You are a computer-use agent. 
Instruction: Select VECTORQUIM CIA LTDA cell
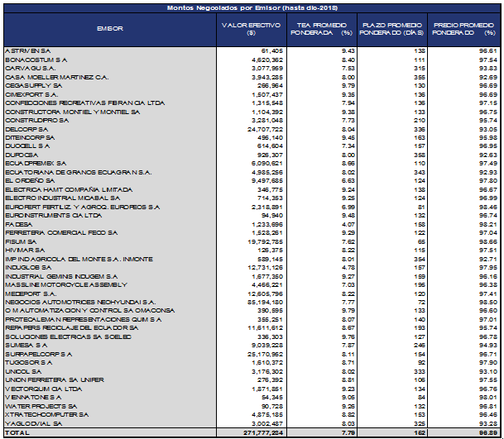coord(44,389)
